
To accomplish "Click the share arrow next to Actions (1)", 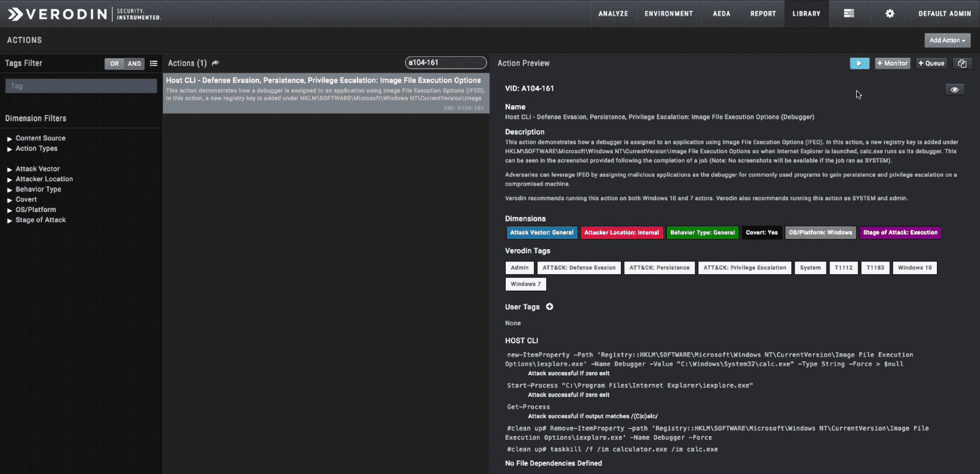I will (216, 63).
